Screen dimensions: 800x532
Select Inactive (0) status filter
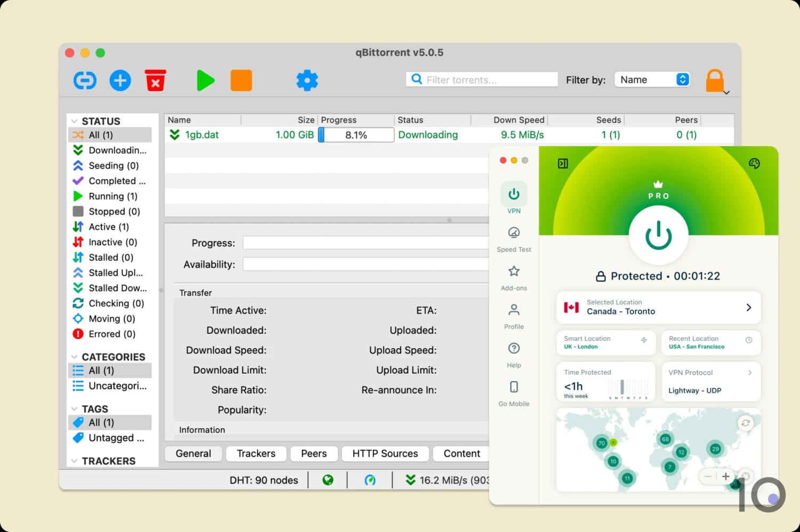tap(110, 242)
